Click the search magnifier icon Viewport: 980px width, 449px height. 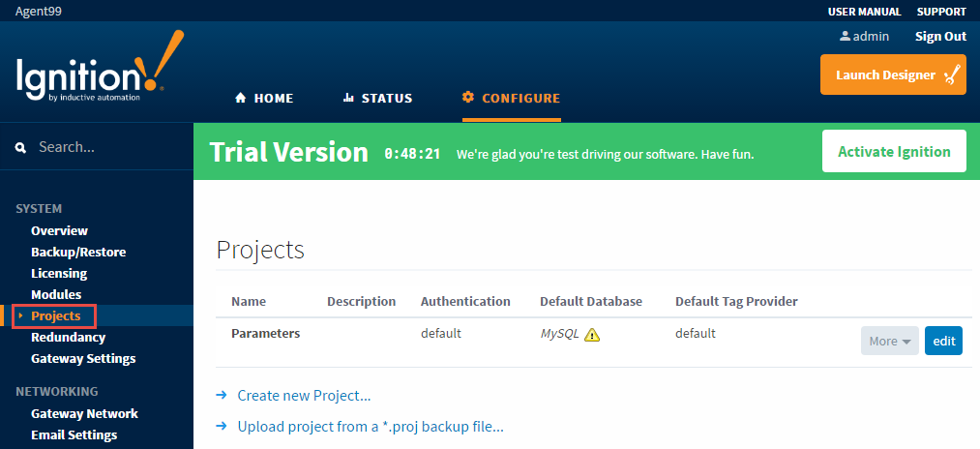pyautogui.click(x=20, y=148)
